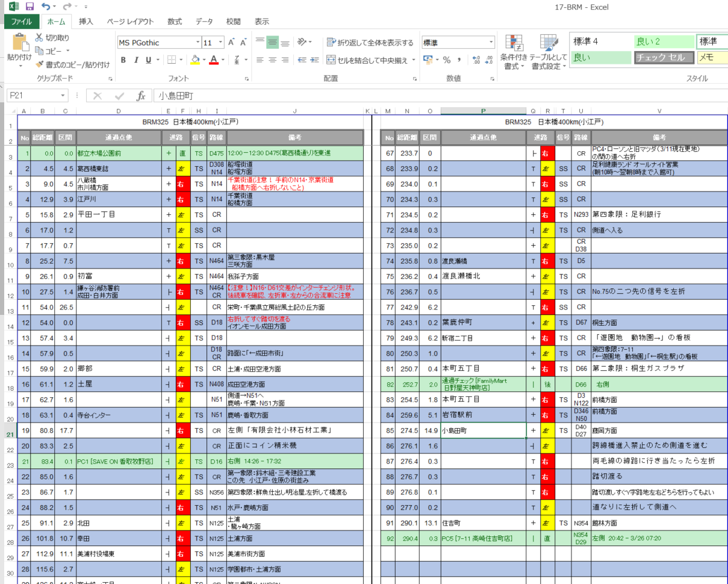Image resolution: width=728 pixels, height=584 pixels.
Task: Apply the メモ cell style
Action: click(x=712, y=58)
